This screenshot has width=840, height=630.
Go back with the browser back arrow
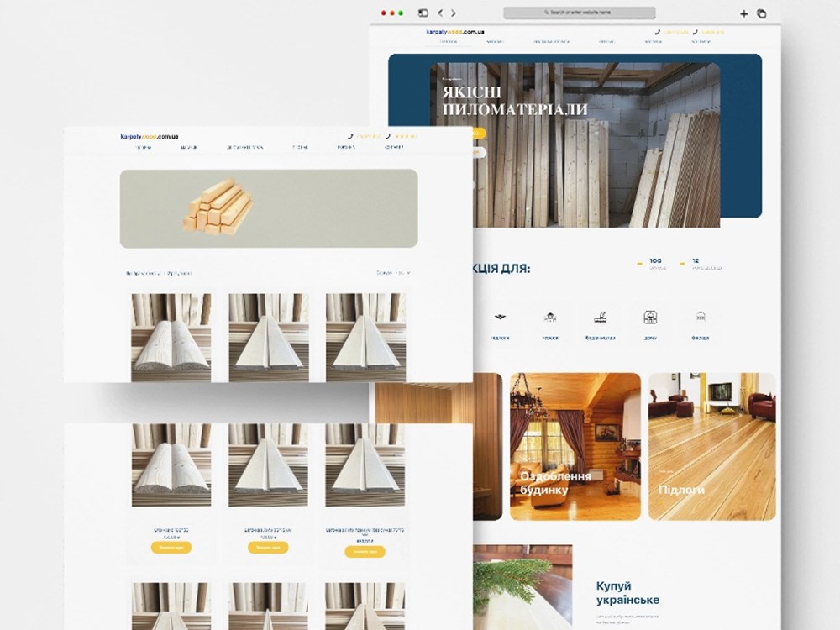point(440,13)
